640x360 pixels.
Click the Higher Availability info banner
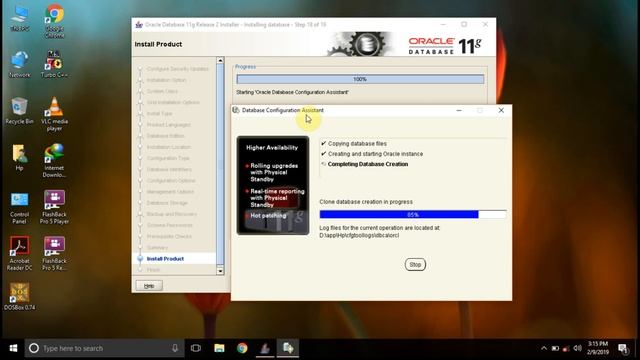[273, 186]
